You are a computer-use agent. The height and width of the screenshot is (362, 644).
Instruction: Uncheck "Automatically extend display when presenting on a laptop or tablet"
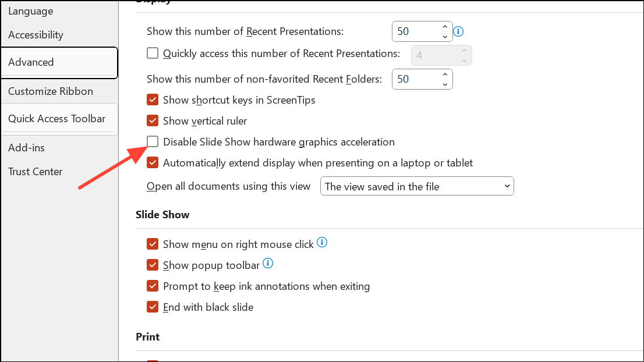tap(152, 162)
